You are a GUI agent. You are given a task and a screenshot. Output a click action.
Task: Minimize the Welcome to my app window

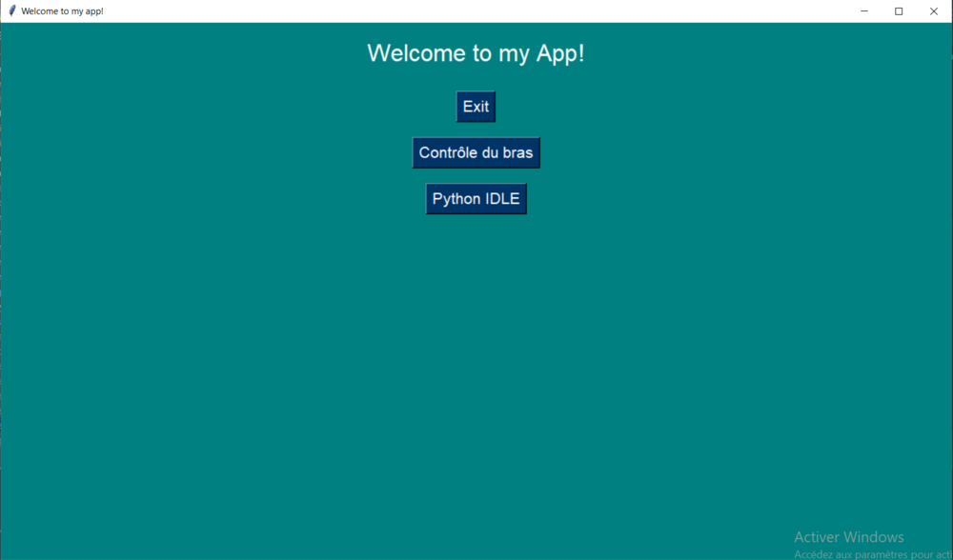coord(864,10)
